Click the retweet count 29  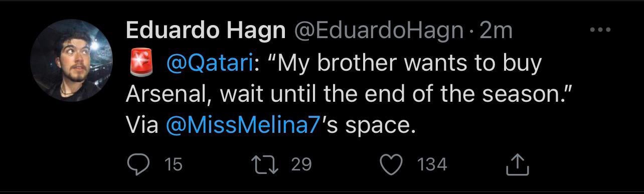tap(301, 164)
